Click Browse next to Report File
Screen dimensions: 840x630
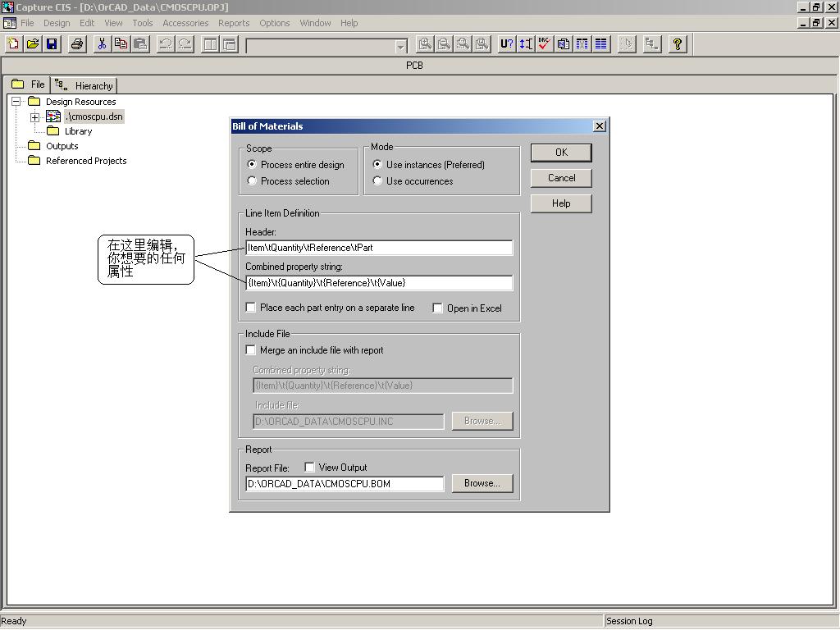click(482, 483)
